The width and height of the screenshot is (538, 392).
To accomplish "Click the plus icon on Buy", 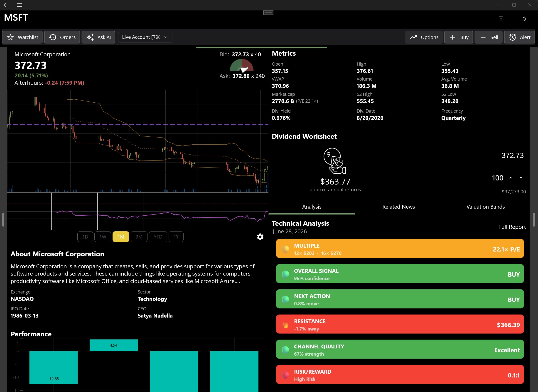I will (x=453, y=37).
